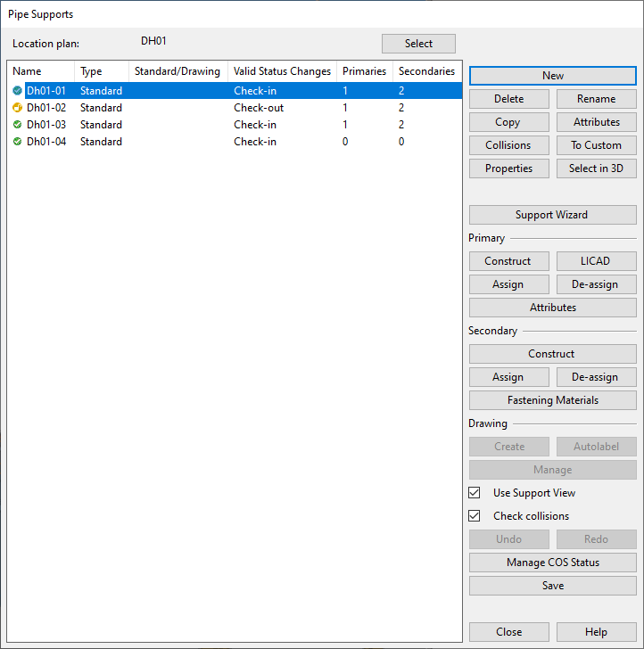This screenshot has height=649, width=644.
Task: Open Help for Pipe Supports
Action: point(596,632)
